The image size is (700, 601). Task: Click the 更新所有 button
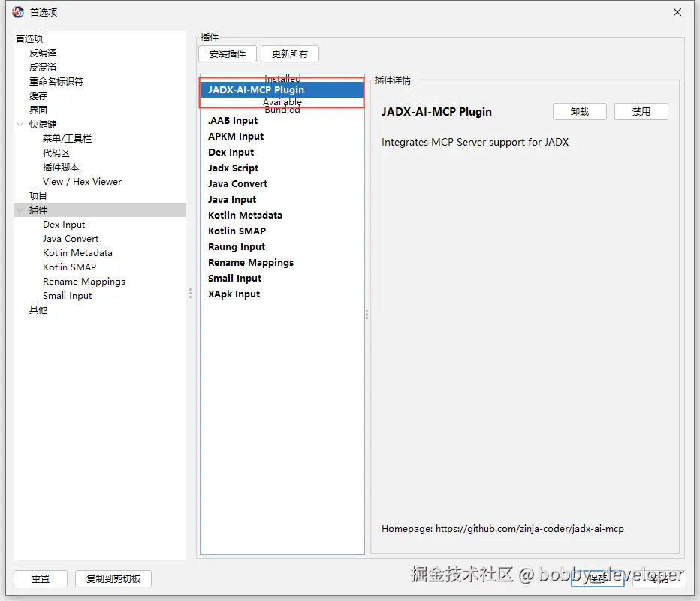click(x=290, y=54)
